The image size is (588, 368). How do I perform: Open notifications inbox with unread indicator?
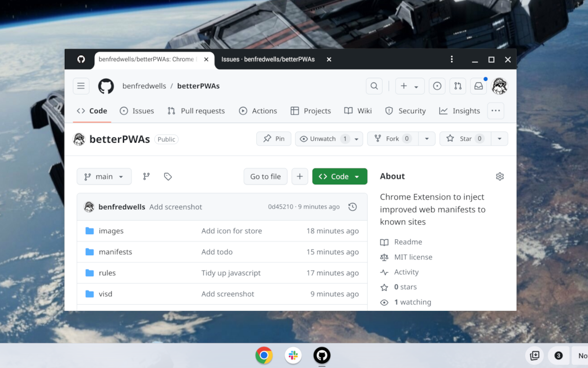tap(478, 86)
